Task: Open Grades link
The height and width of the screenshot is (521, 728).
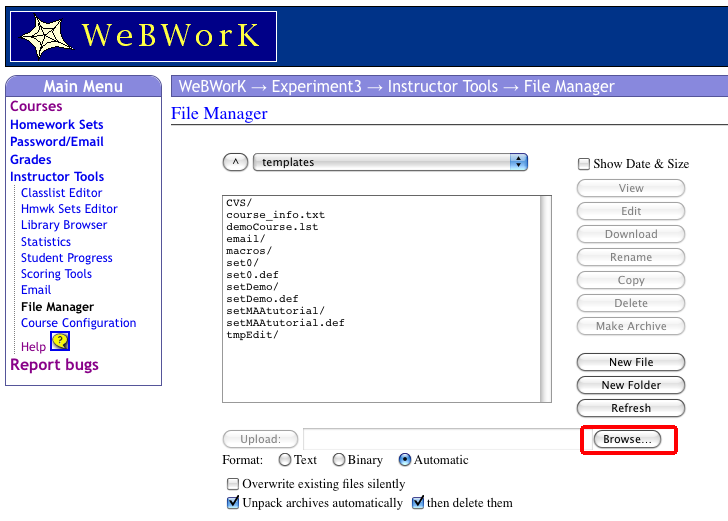Action: tap(31, 160)
